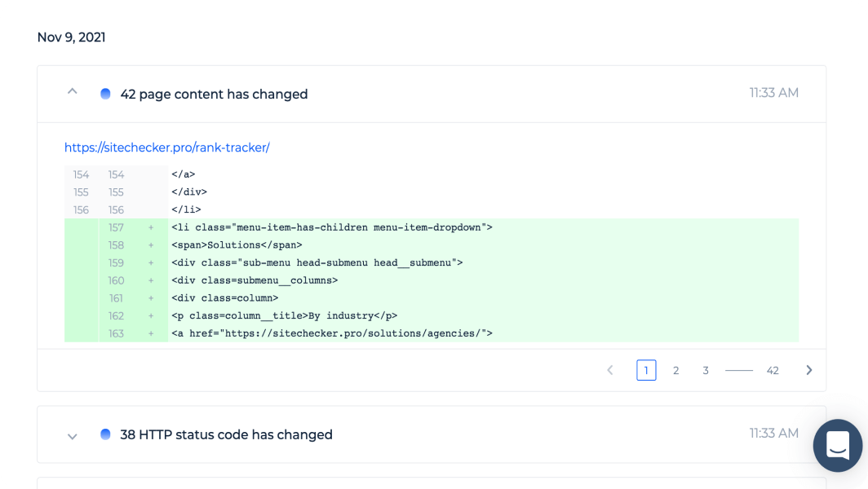
Task: Click new line number 160
Action: tap(116, 280)
